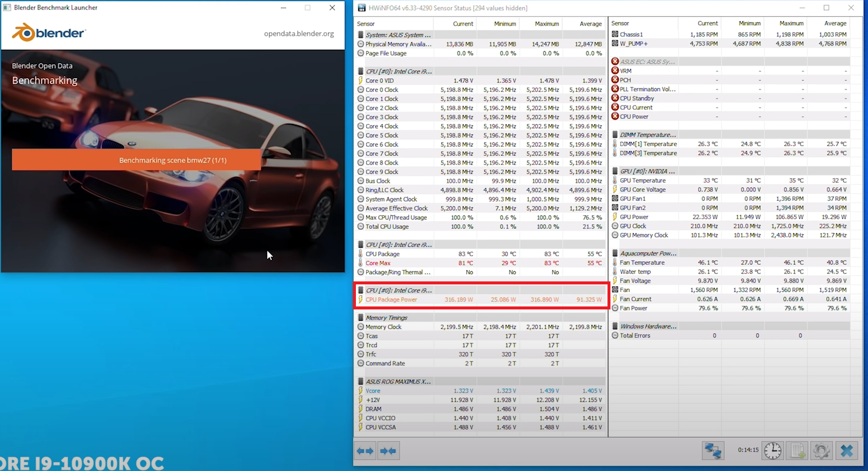Select the CPU VCCSA voltage row
The height and width of the screenshot is (471, 868).
[480, 427]
